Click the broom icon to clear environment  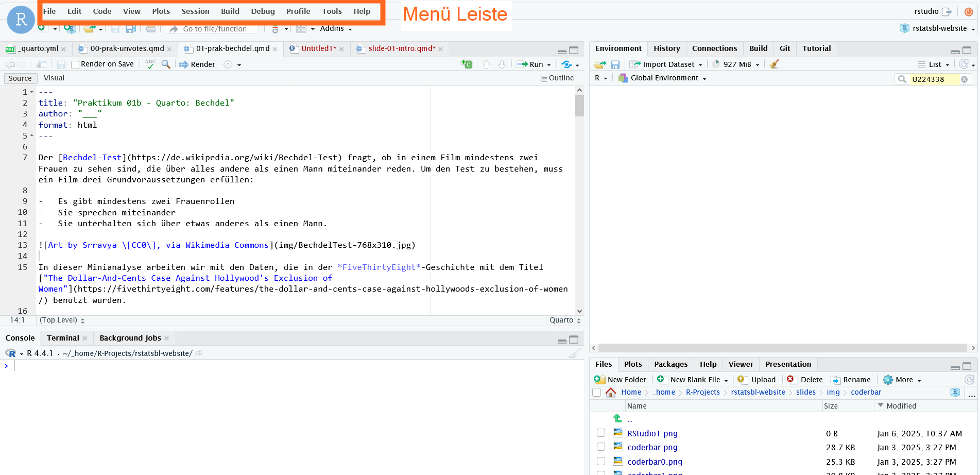click(x=775, y=64)
